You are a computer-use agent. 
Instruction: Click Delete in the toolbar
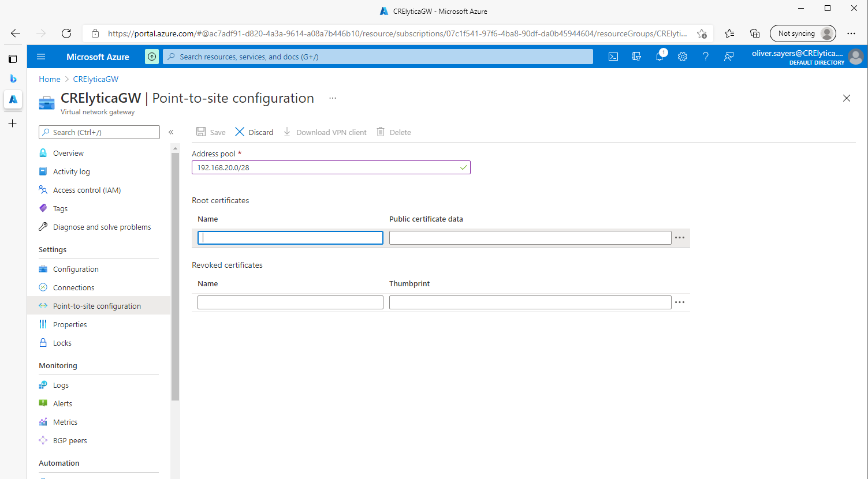[394, 132]
